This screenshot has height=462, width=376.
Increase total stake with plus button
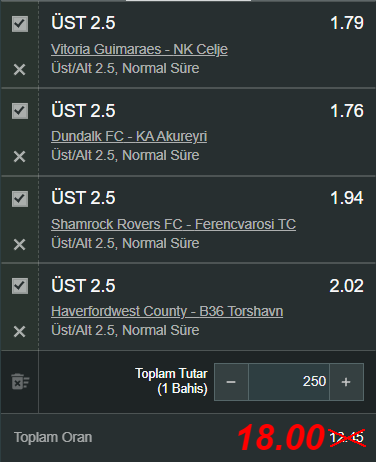tap(346, 382)
